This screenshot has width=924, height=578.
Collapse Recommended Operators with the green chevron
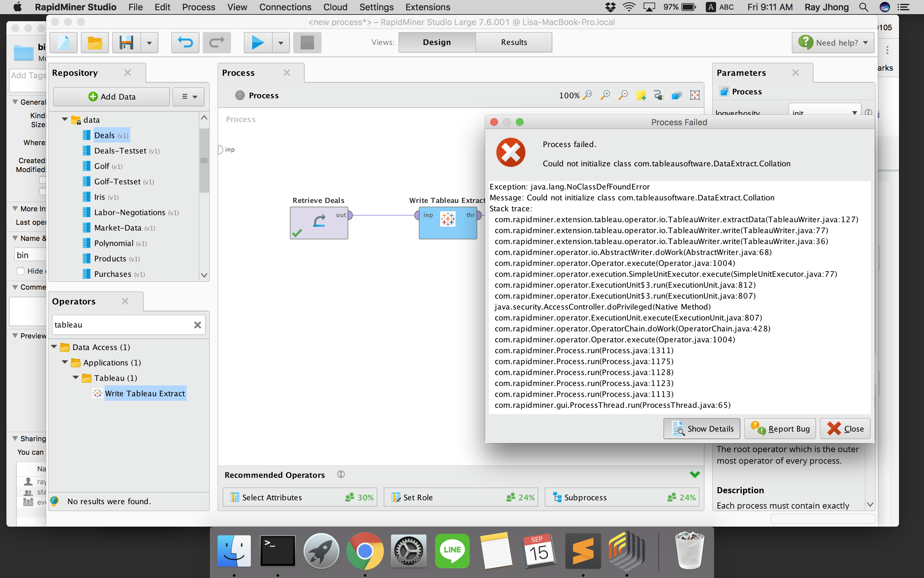point(695,474)
